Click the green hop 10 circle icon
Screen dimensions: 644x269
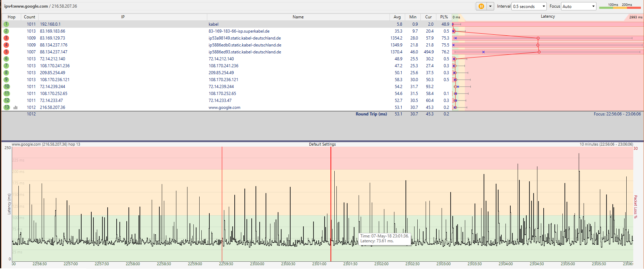(x=7, y=87)
